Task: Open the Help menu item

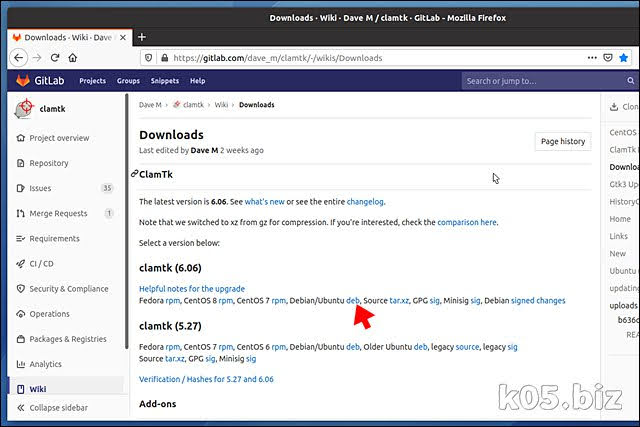Action: (198, 81)
